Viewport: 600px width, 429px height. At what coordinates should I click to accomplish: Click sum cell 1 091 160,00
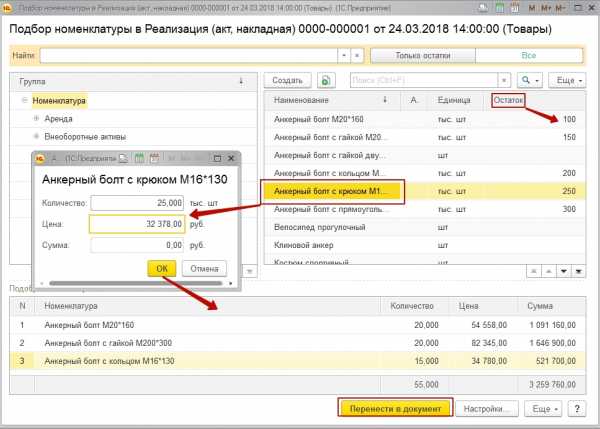click(552, 325)
